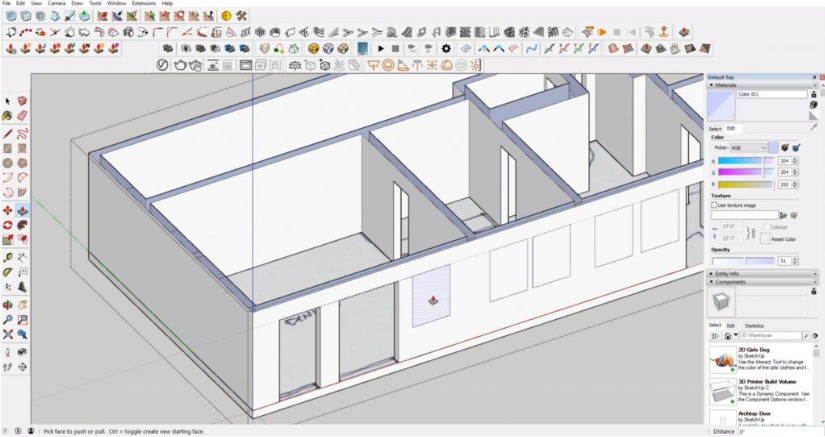Choose the Rotate tool
This screenshot has height=437, width=825.
pyautogui.click(x=7, y=225)
